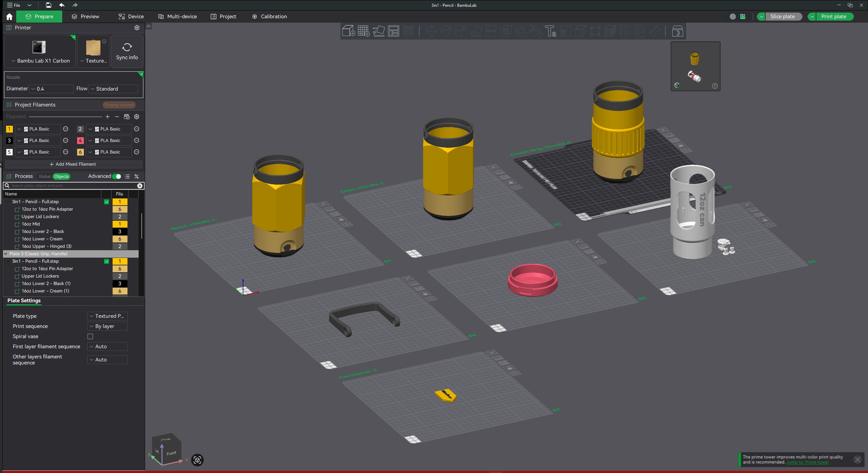Click the Undo arrow
Image resolution: width=868 pixels, height=473 pixels.
click(62, 5)
